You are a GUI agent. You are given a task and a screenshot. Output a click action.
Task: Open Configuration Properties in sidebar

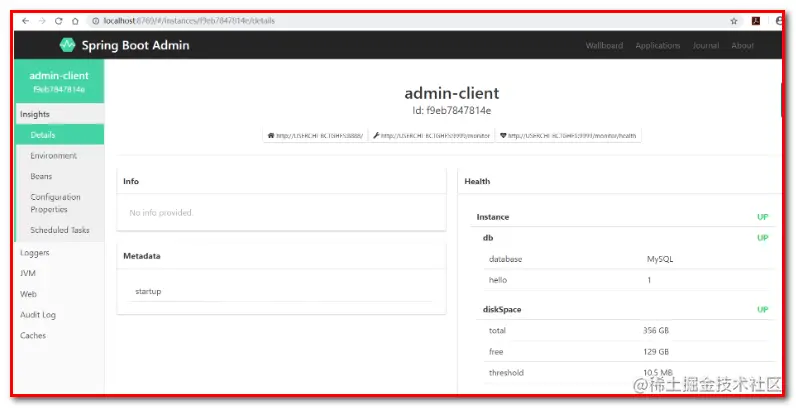tap(59, 203)
